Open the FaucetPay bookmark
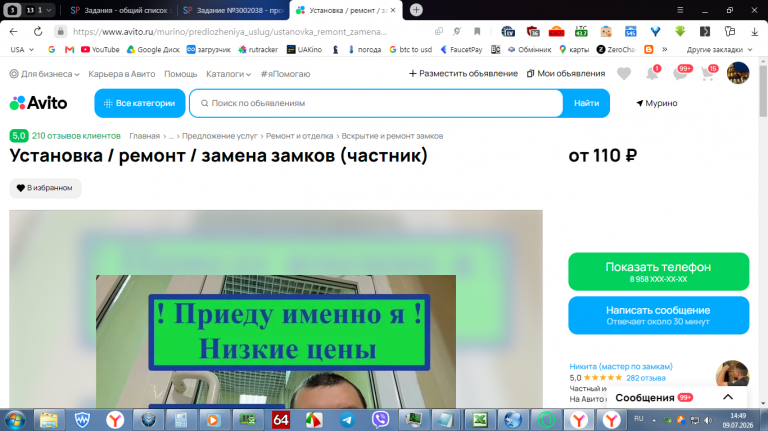 [461, 49]
